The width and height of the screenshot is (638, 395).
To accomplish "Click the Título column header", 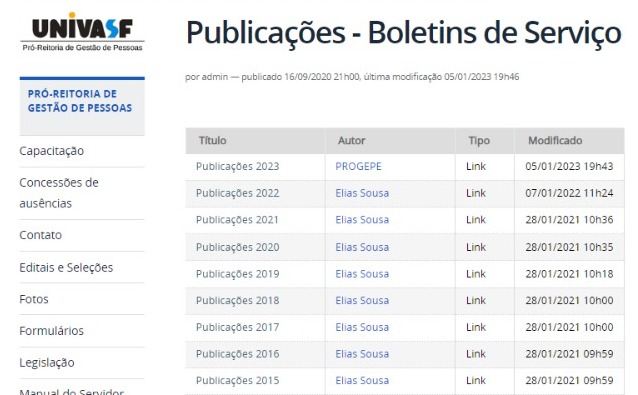I will (212, 141).
